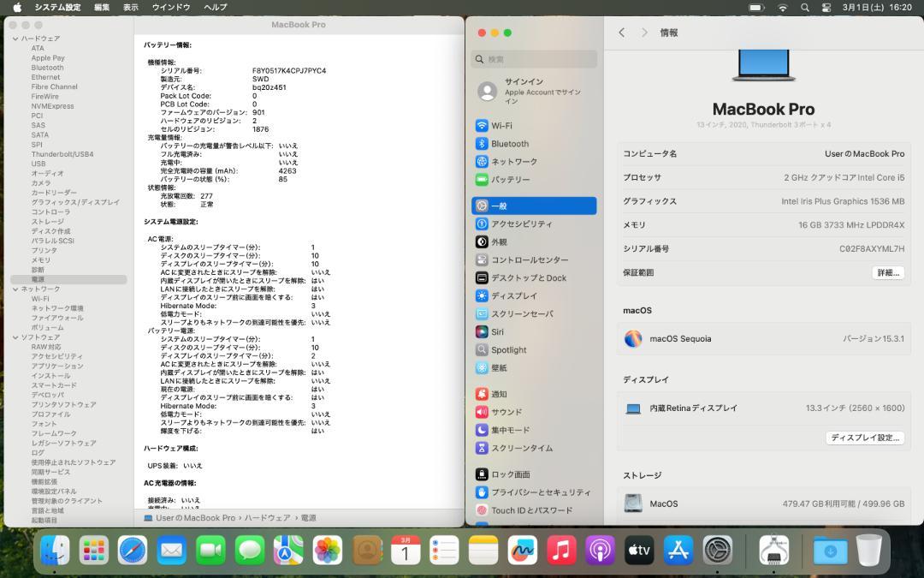The width and height of the screenshot is (924, 578).
Task: Collapse ソフトウェア tree section
Action: (x=15, y=337)
